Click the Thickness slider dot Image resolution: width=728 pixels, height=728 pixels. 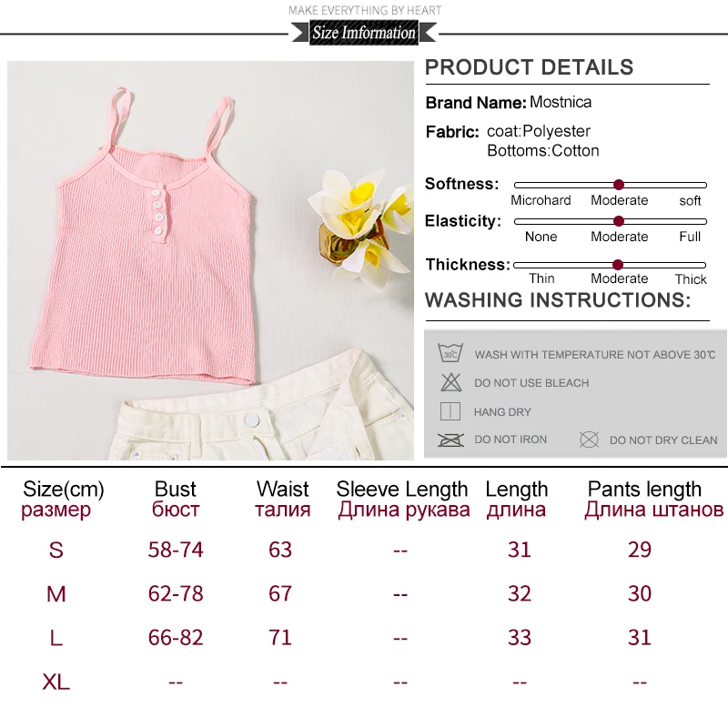point(618,265)
